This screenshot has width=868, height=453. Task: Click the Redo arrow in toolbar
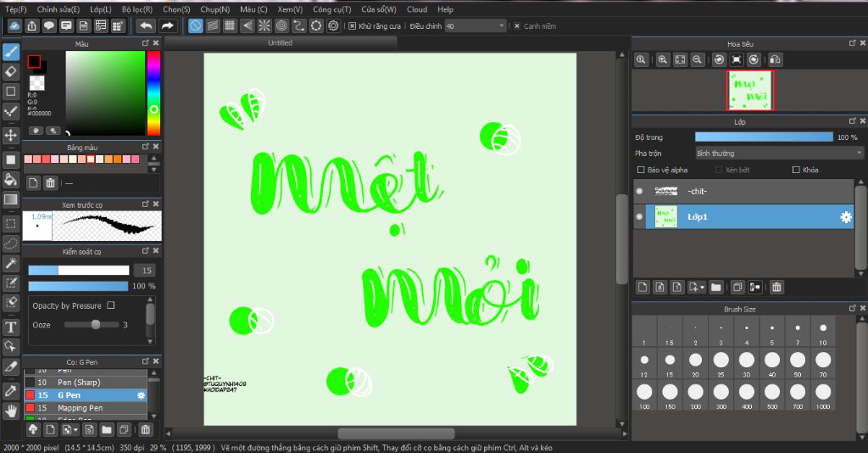(167, 25)
